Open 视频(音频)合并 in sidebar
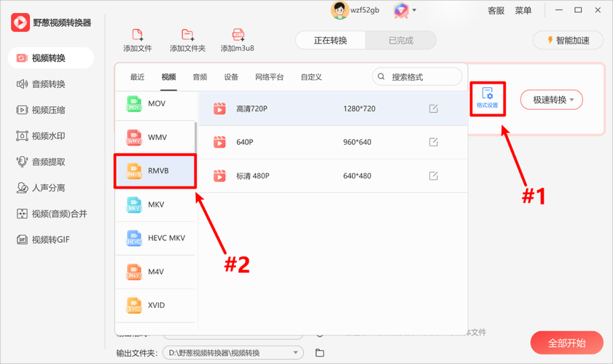613x364 pixels. (51, 213)
